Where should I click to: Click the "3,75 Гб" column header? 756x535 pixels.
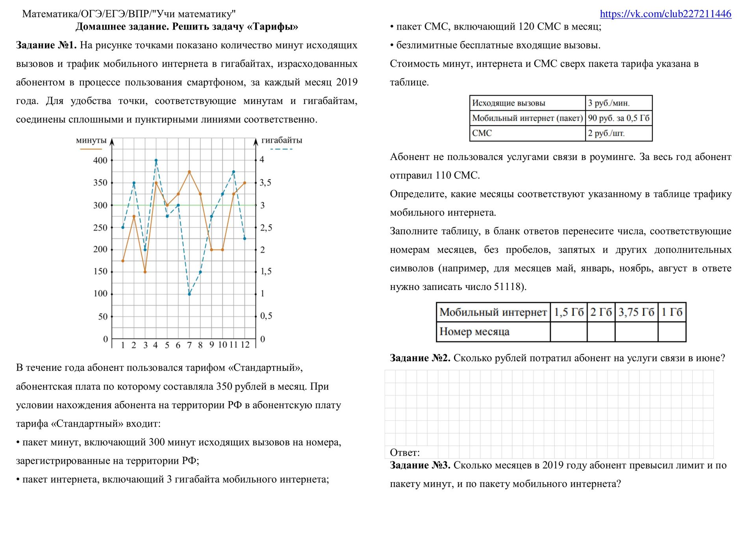click(x=636, y=312)
